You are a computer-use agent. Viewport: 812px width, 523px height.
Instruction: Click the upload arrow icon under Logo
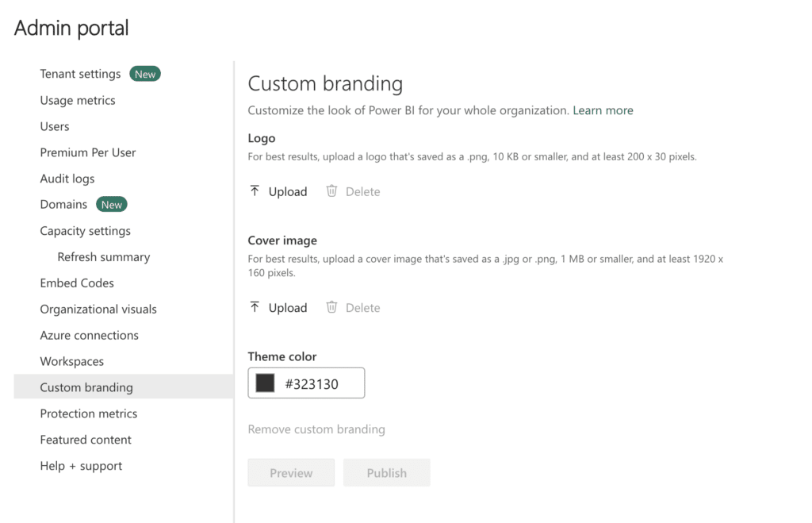(255, 191)
